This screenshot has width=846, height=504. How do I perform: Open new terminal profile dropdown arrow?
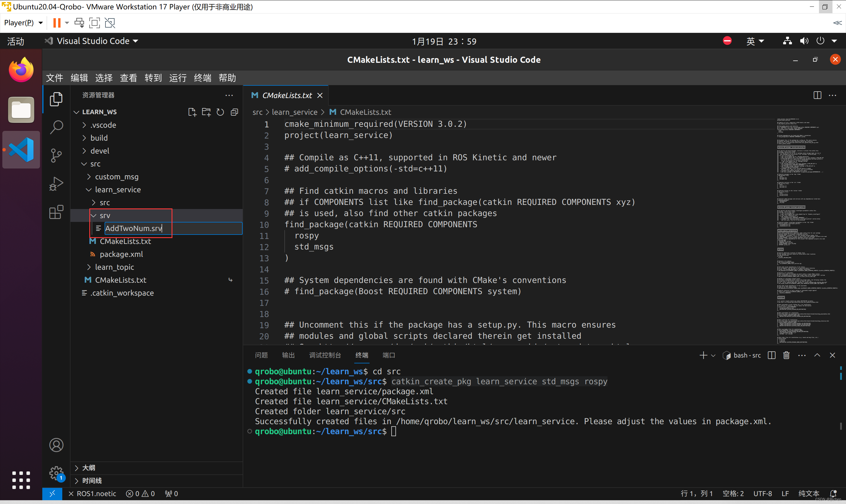click(713, 355)
